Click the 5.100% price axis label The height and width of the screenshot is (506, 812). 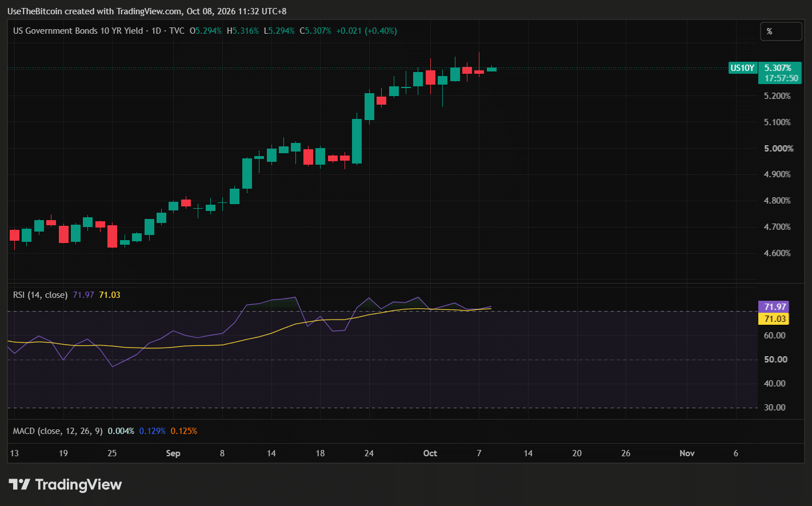[777, 122]
